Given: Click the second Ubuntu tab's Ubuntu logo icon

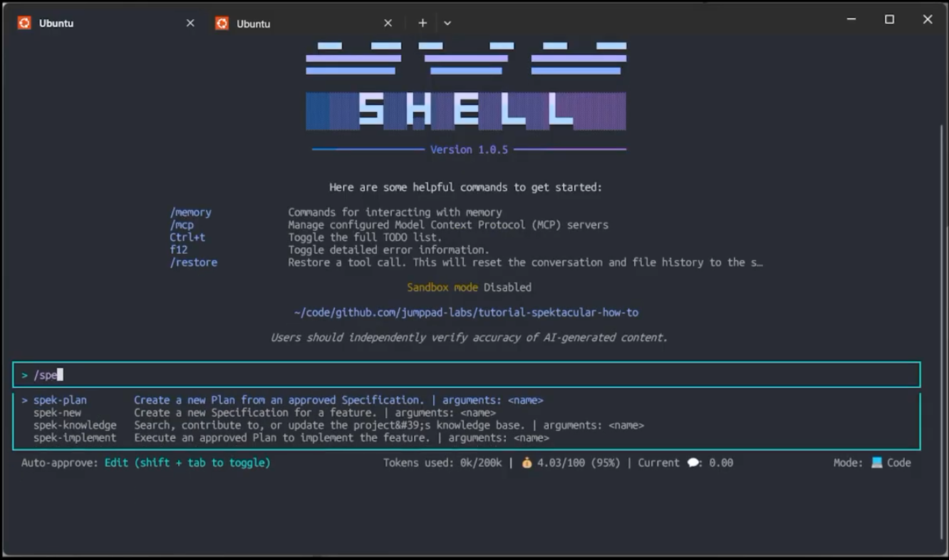Looking at the screenshot, I should pyautogui.click(x=222, y=24).
